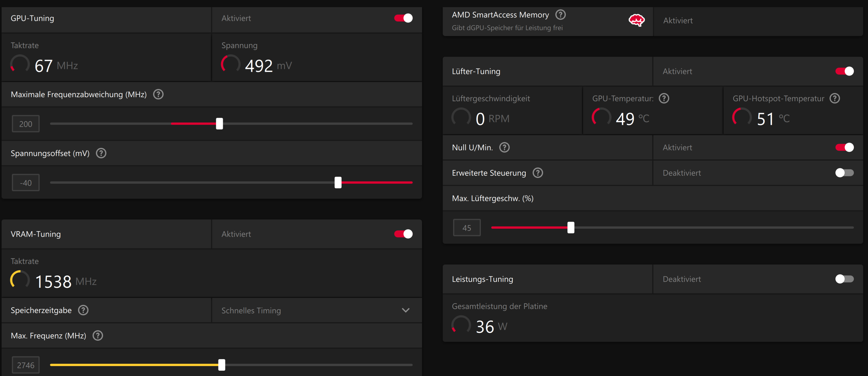Click help icon for Max. Frequenz (MHz)
Screen dimensions: 868x376
click(98, 335)
